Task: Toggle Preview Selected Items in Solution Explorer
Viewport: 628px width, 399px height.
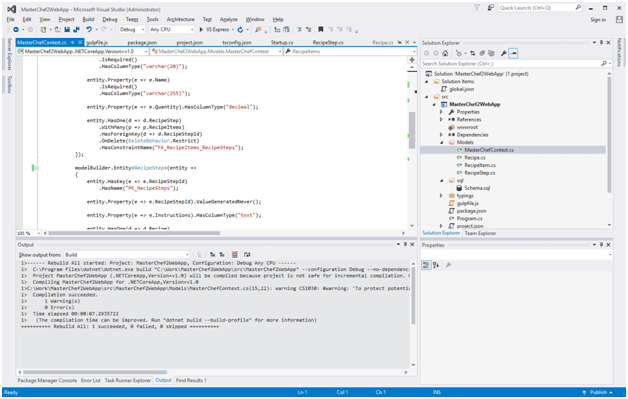Action: point(513,53)
